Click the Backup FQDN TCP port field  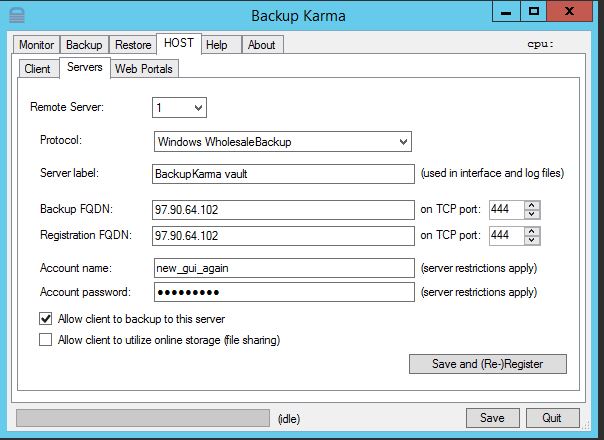click(x=507, y=210)
